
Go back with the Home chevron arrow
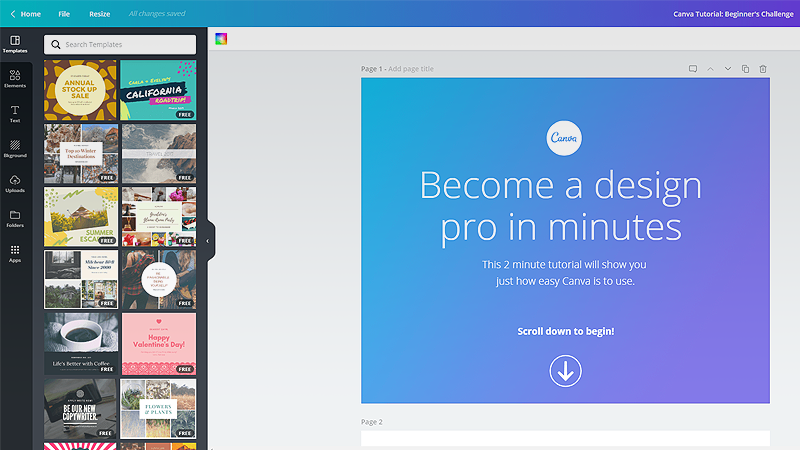(x=13, y=14)
